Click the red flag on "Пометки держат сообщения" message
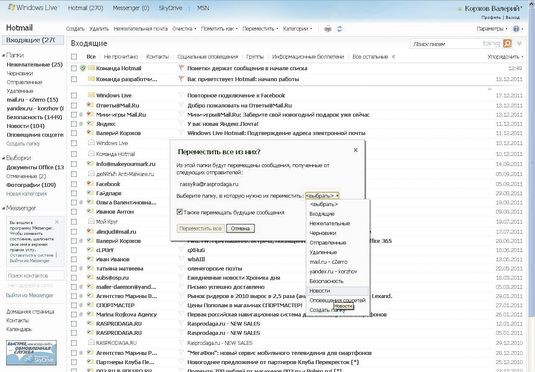This screenshot has width=535, height=372. tap(181, 68)
